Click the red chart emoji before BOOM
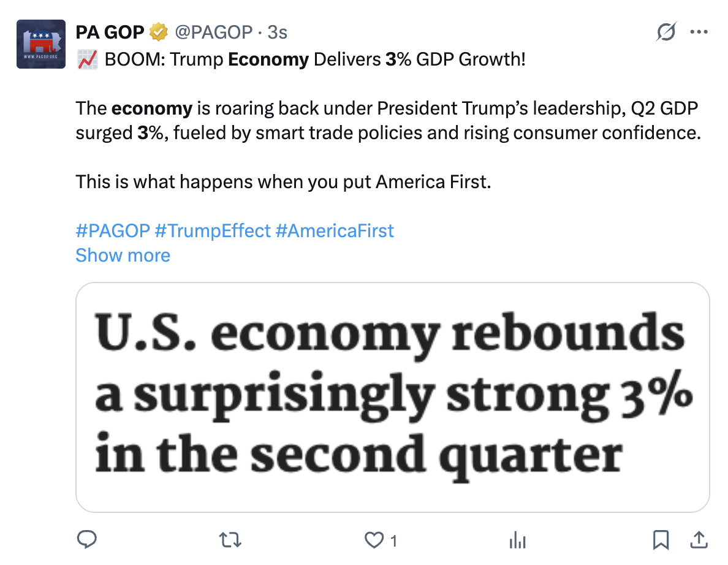This screenshot has height=565, width=728. pyautogui.click(x=87, y=60)
